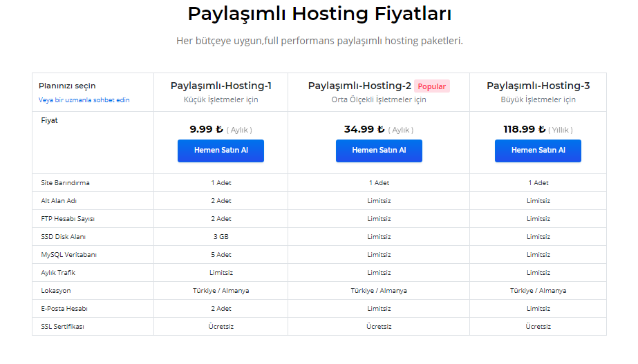This screenshot has height=364, width=638.
Task: Click Hemen Satın Al for Paylaşımlı-Hosting-2
Action: [379, 151]
